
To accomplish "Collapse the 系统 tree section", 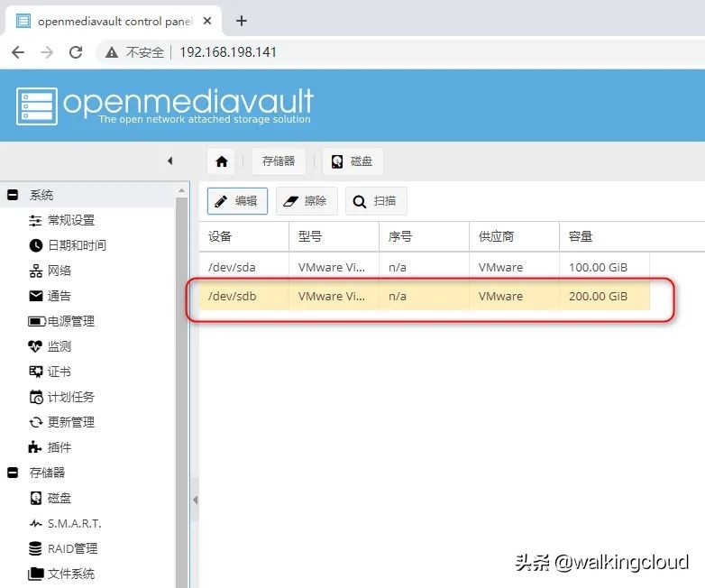I will pyautogui.click(x=13, y=195).
